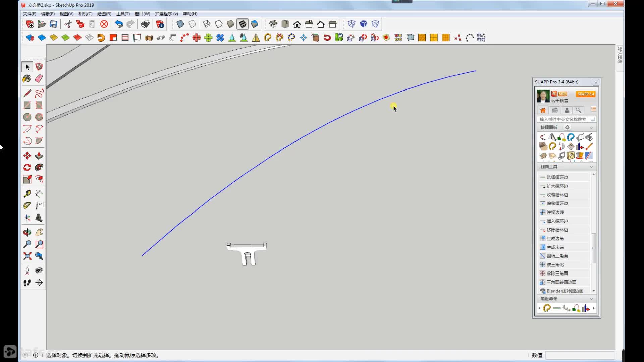The height and width of the screenshot is (362, 644).
Task: Open the SUAPP home tab
Action: pos(543,110)
